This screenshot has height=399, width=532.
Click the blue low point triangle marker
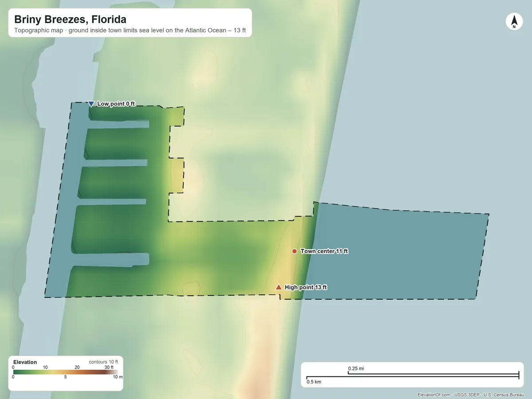[91, 104]
